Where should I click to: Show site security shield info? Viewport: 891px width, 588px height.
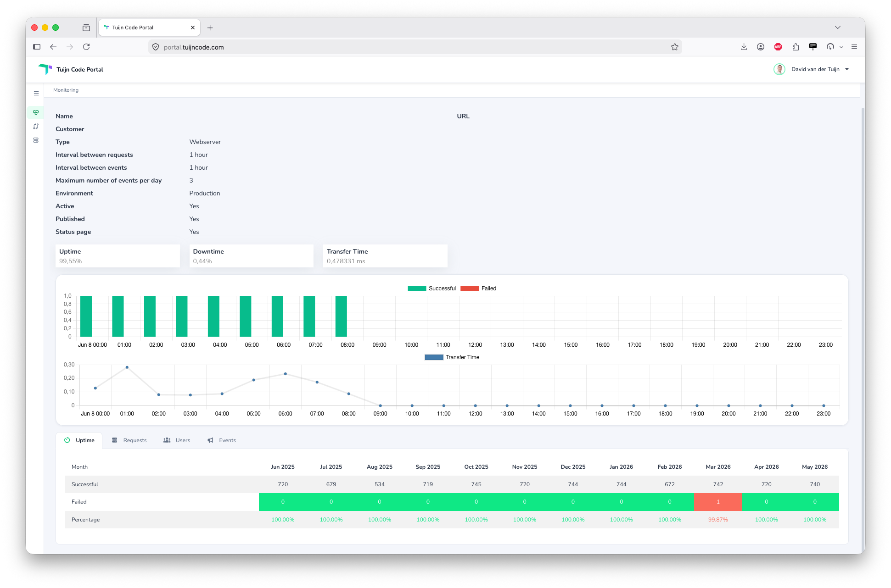pos(156,47)
